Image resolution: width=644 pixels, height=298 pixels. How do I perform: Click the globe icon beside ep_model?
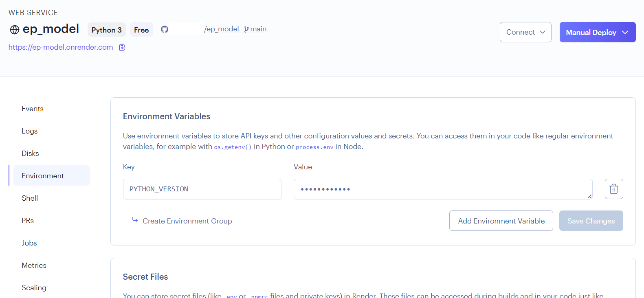[x=15, y=30]
